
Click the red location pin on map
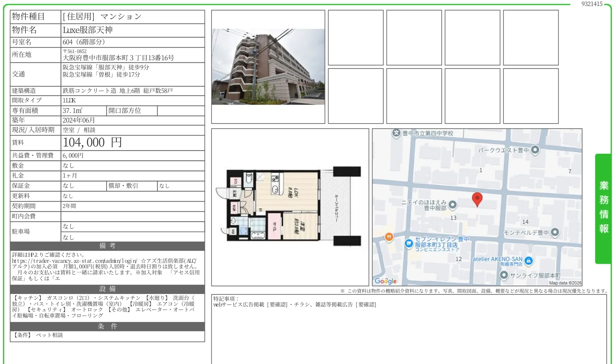click(x=477, y=199)
